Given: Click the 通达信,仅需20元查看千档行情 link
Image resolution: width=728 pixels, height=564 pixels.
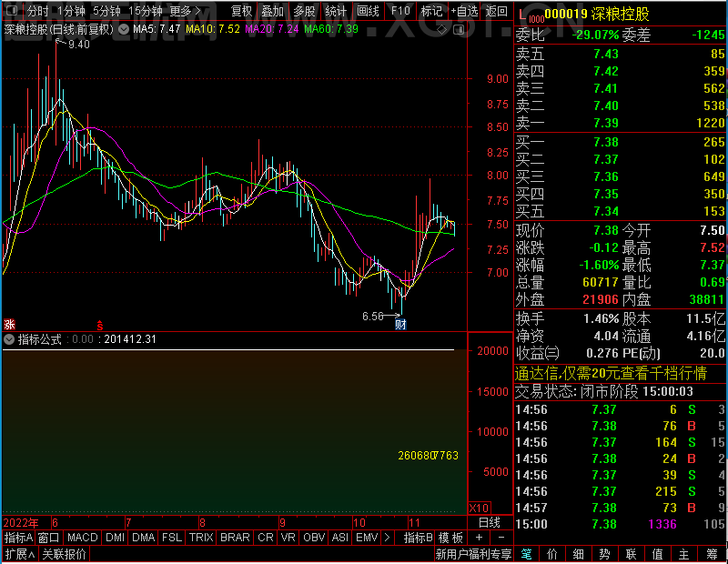Looking at the screenshot, I should point(611,373).
